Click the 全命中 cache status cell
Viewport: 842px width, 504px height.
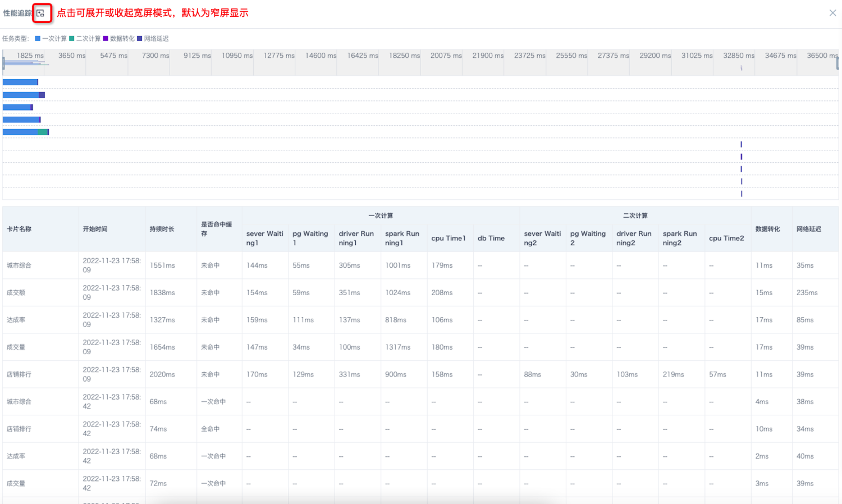(x=210, y=429)
